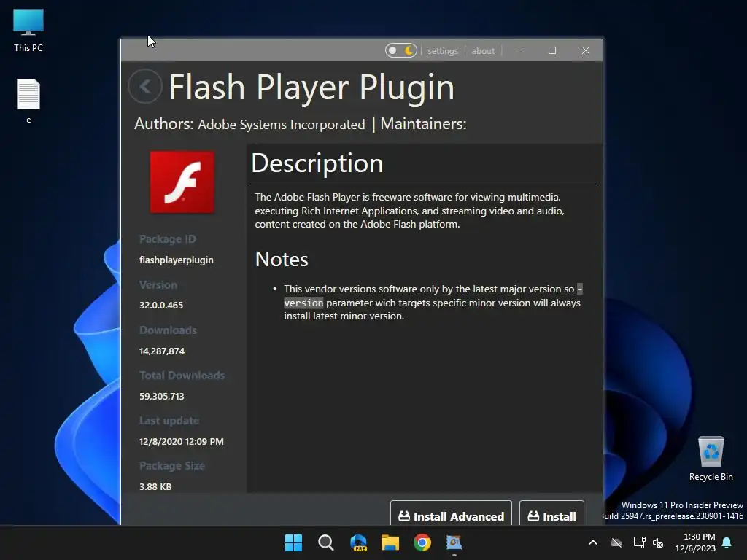This screenshot has height=560, width=747.
Task: Click Adobe Systems Incorporated author name
Action: (x=281, y=125)
